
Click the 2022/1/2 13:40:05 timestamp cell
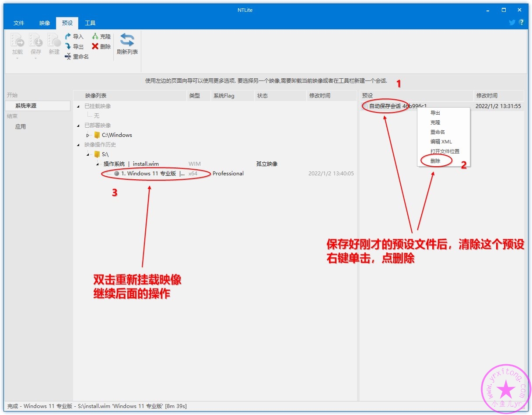(331, 174)
